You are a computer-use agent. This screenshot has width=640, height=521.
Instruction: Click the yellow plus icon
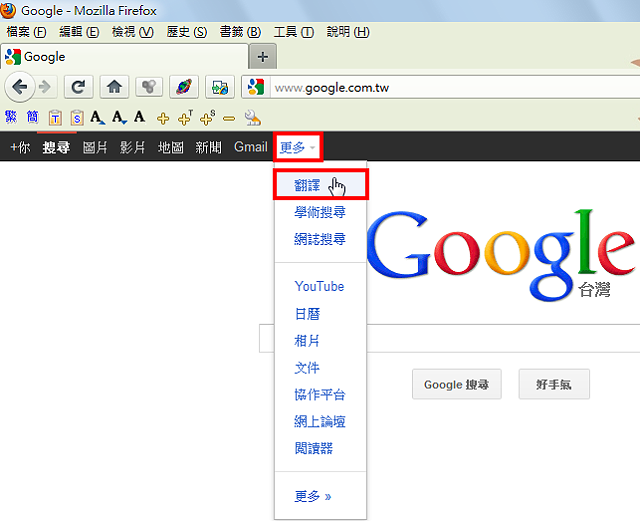pos(163,118)
